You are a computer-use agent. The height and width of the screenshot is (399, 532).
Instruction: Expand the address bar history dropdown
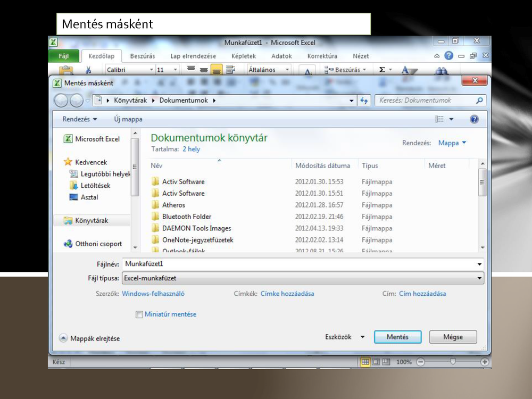click(352, 101)
